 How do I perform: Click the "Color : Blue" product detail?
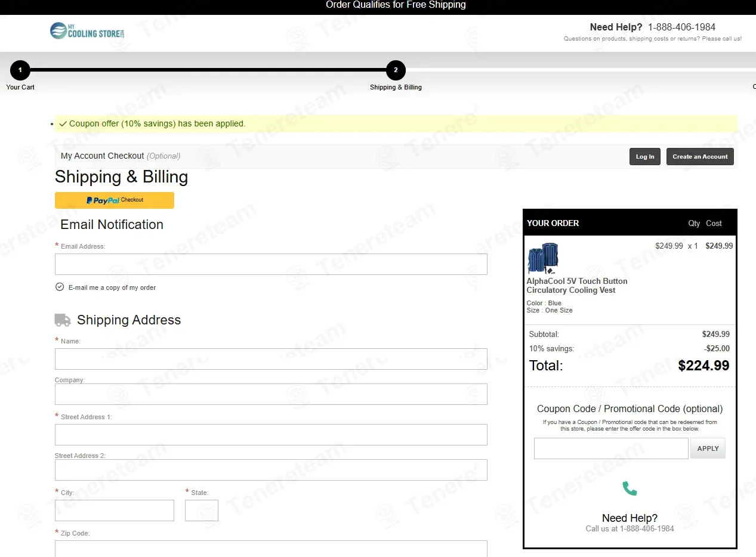544,303
